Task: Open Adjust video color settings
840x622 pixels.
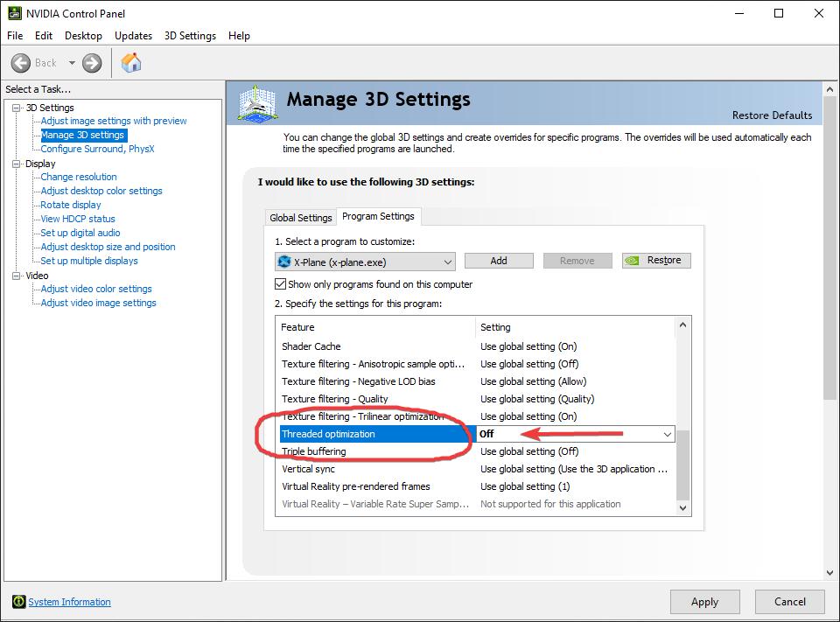Action: tap(96, 289)
